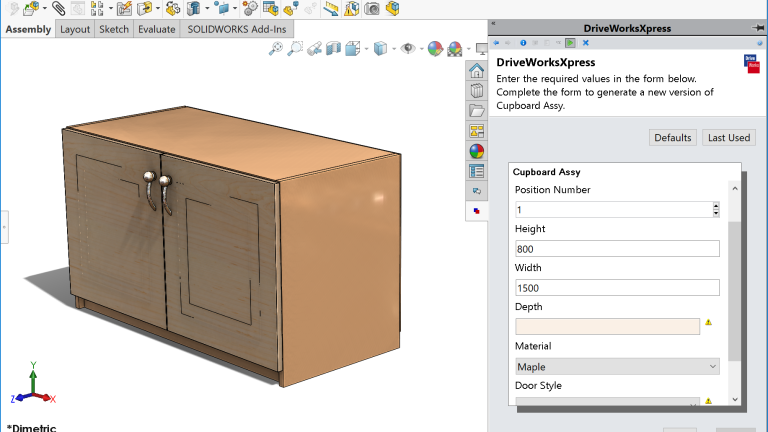Viewport: 768px width, 432px height.
Task: Click the Smart Fasteners icon
Action: point(124,8)
